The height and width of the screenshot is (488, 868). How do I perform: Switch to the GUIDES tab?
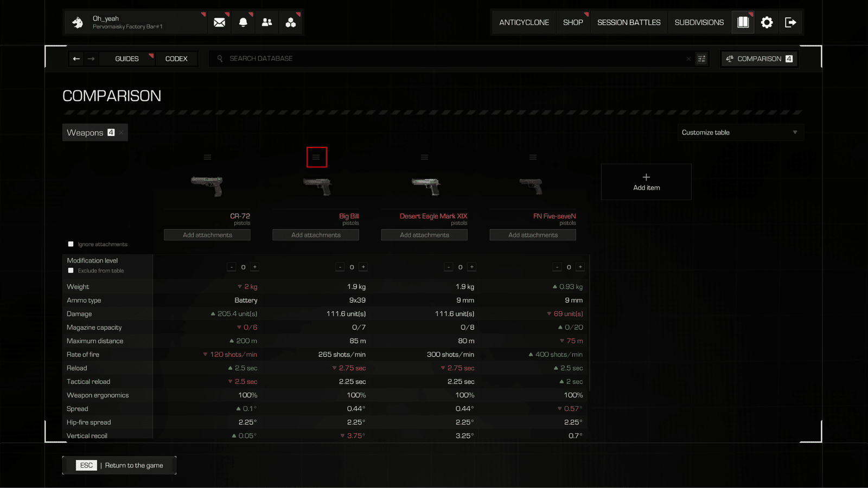(127, 59)
